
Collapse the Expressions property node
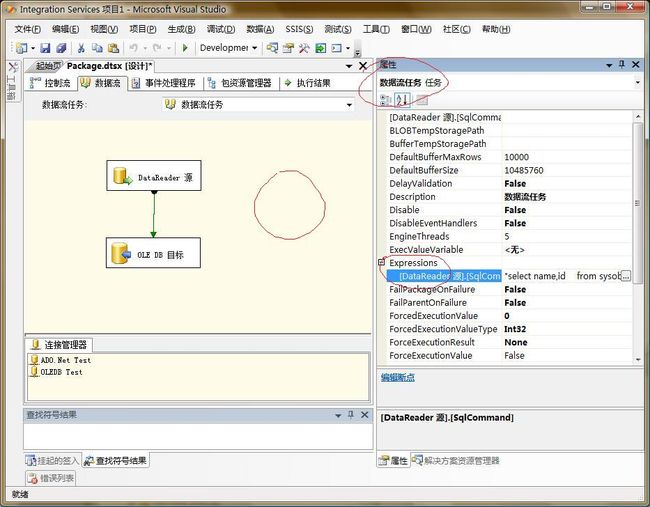click(x=382, y=262)
